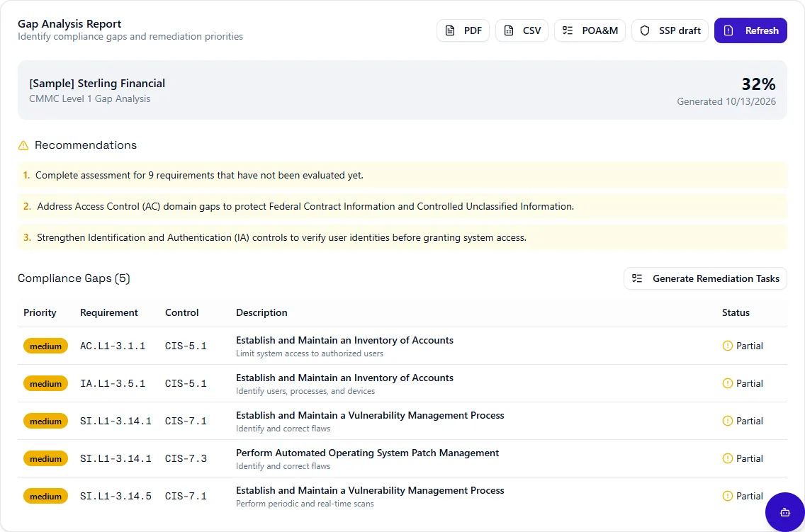Click 'Perform periodic and real-time scans'
This screenshot has width=805, height=532.
305,504
